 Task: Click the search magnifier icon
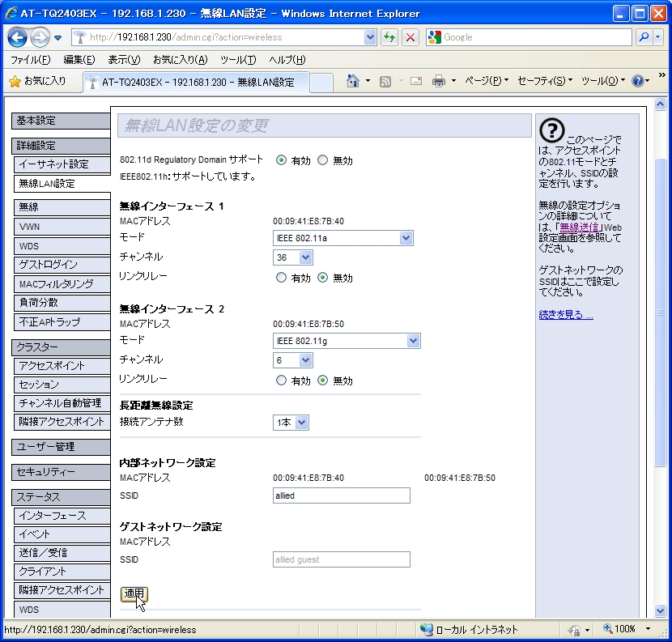click(644, 37)
